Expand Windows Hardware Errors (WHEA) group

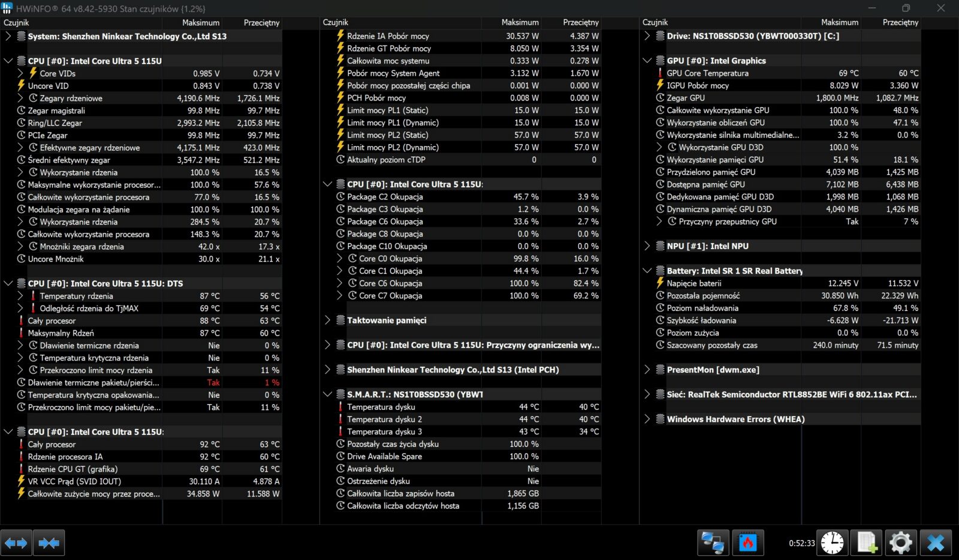(647, 419)
